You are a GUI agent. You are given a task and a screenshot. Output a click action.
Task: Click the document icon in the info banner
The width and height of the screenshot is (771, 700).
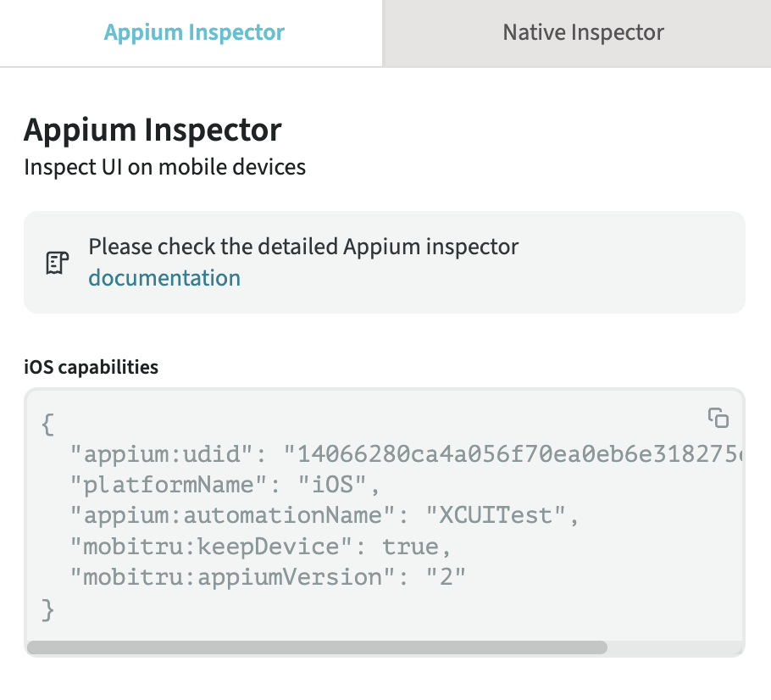pos(57,263)
